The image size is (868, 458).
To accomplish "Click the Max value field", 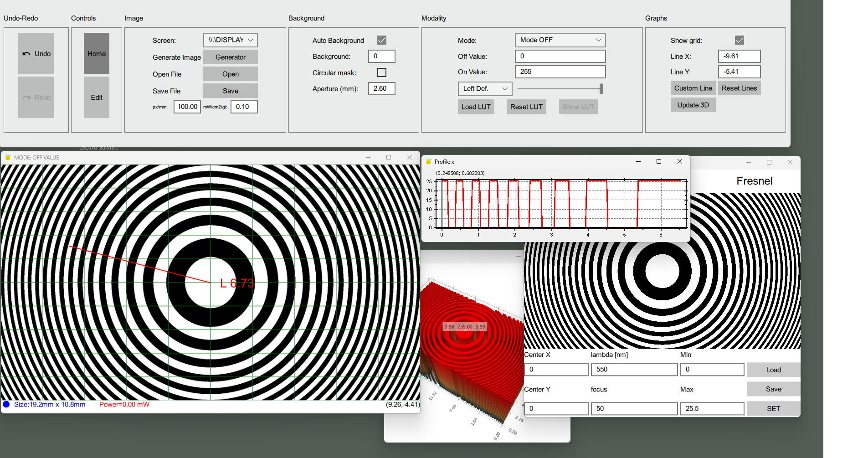I will pos(712,408).
